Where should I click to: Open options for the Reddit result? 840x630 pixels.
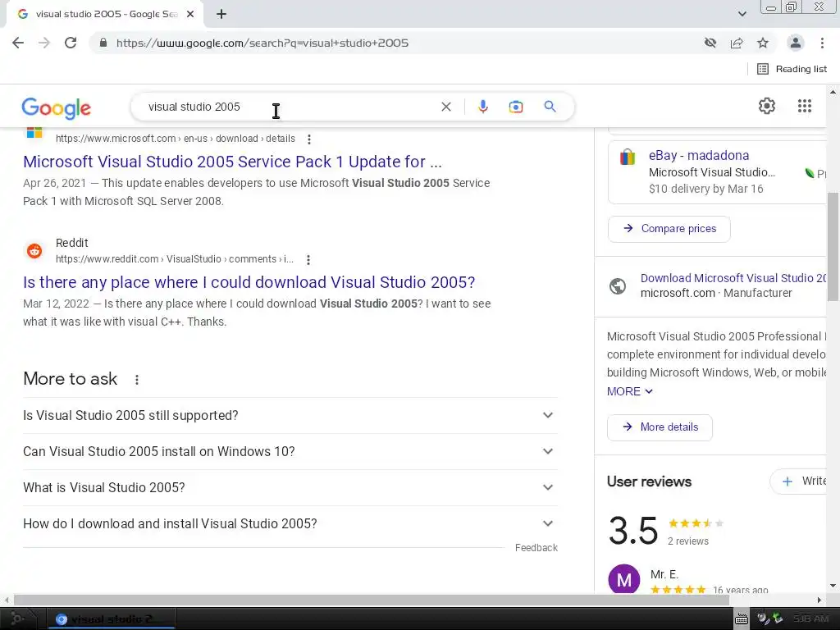point(308,260)
